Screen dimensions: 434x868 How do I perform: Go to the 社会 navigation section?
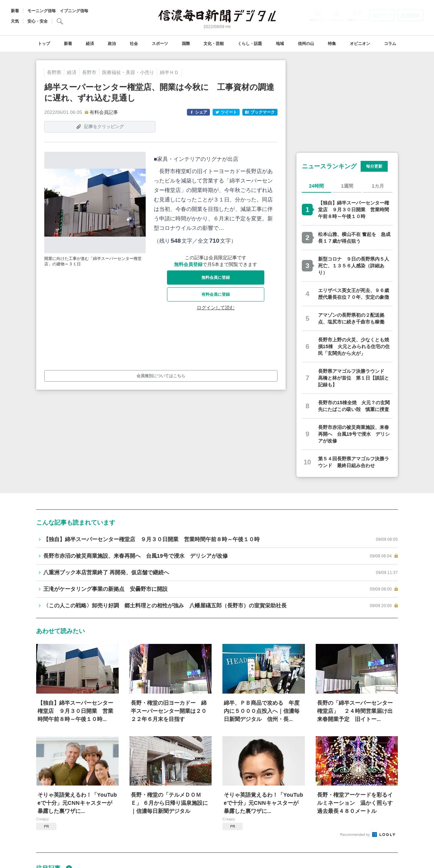[x=134, y=44]
